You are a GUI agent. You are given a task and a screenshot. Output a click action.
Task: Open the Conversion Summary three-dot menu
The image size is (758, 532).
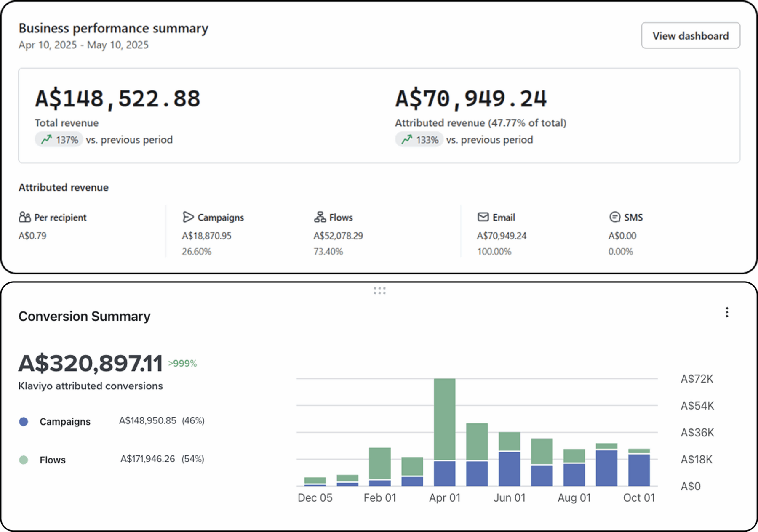pos(727,312)
